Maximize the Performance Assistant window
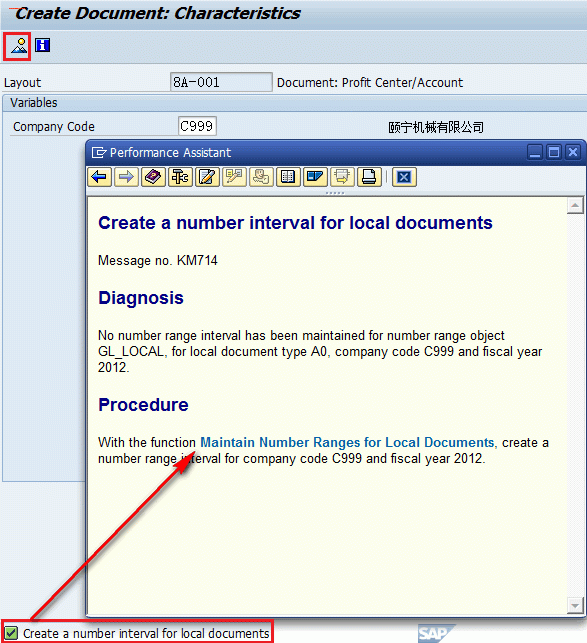 click(554, 152)
